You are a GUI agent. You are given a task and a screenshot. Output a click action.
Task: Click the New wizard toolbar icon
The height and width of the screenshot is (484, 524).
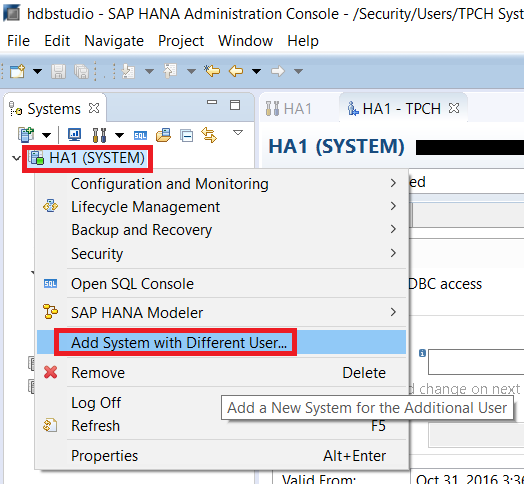17,71
